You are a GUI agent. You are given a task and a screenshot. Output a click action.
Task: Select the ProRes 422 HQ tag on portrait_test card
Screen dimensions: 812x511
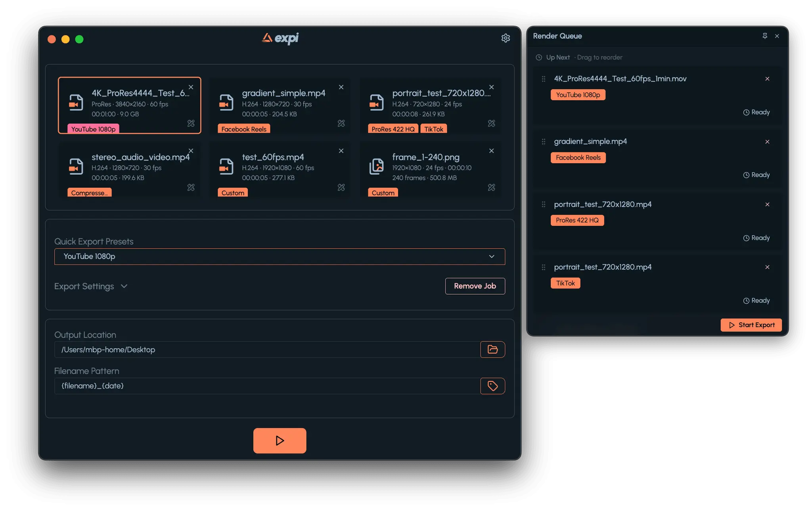click(393, 129)
